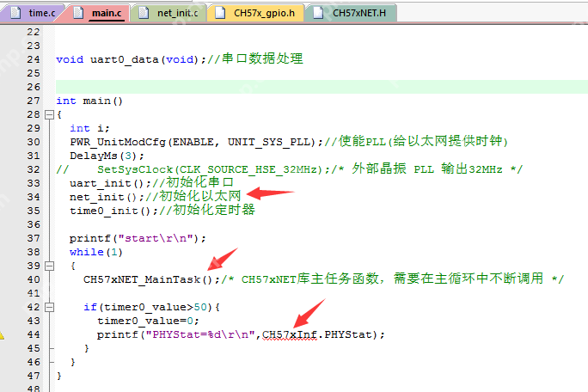Click the 'while(1)' keyword line
The image size is (588, 392).
pos(96,252)
